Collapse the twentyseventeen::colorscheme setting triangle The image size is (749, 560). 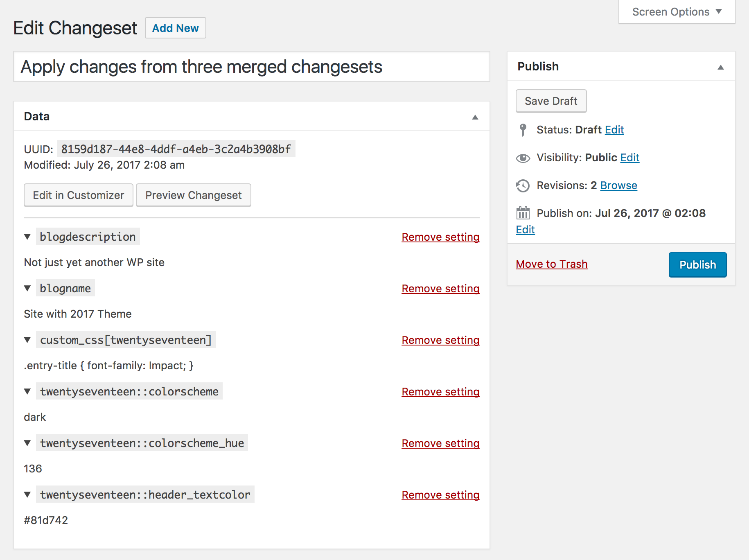[27, 391]
